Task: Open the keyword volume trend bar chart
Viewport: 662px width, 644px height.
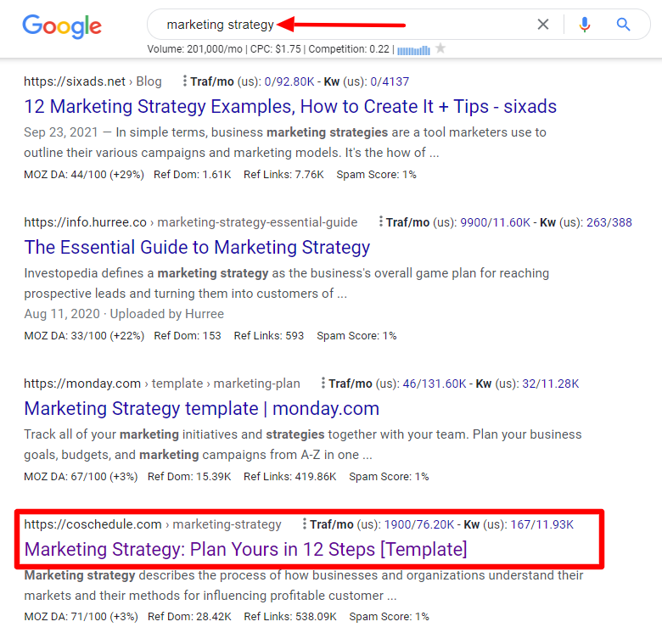Action: 413,50
